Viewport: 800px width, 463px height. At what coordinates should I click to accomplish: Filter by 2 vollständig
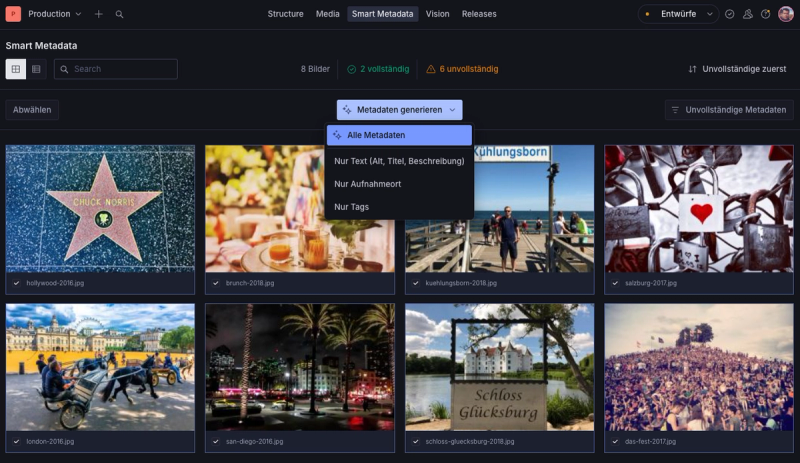(x=378, y=69)
